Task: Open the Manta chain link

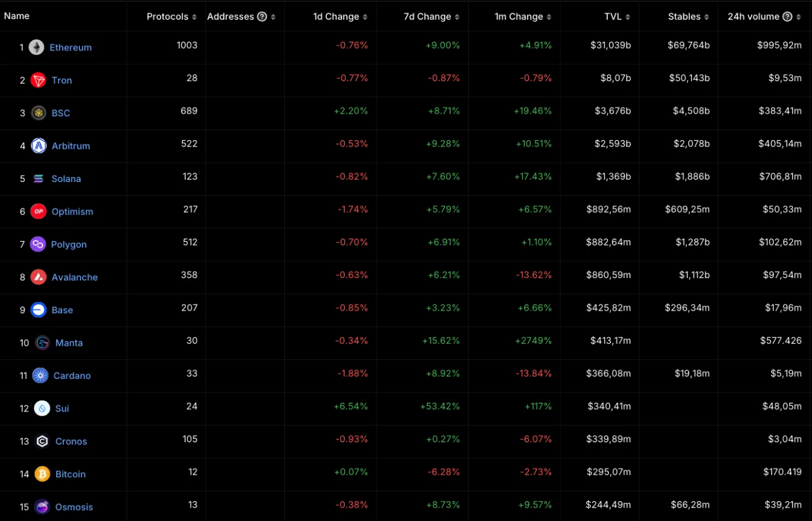Action: pos(69,343)
